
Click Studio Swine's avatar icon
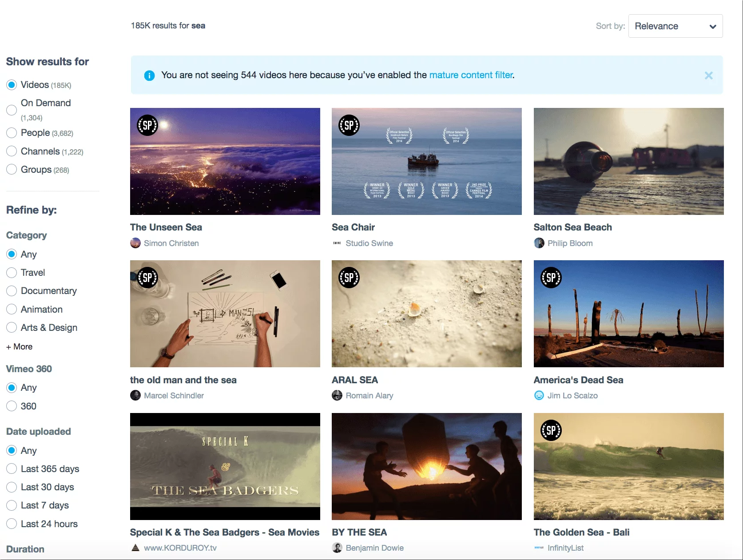tap(337, 243)
